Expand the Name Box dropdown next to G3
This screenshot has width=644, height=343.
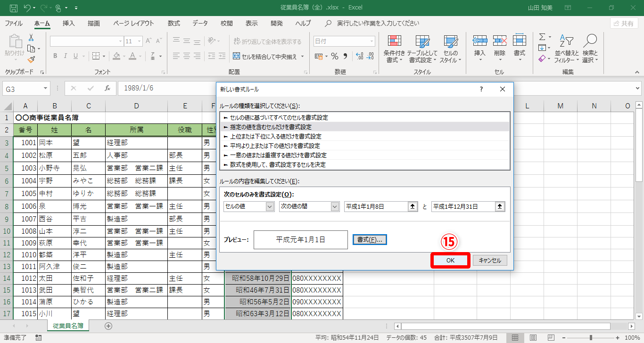46,88
